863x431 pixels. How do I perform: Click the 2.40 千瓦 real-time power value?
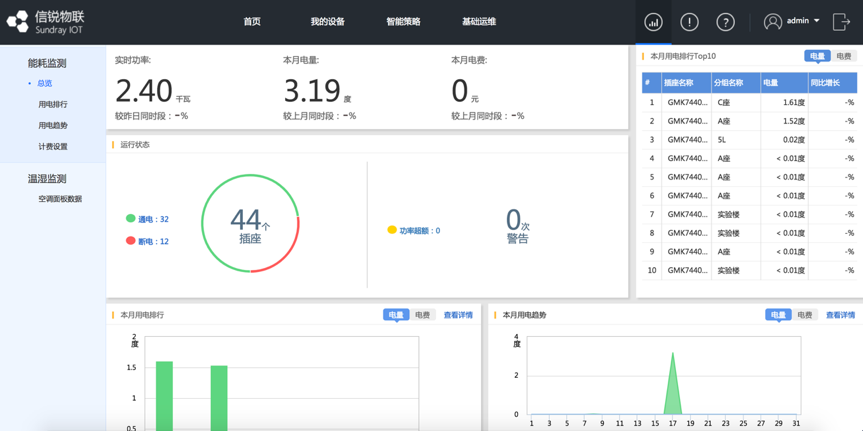pyautogui.click(x=153, y=91)
